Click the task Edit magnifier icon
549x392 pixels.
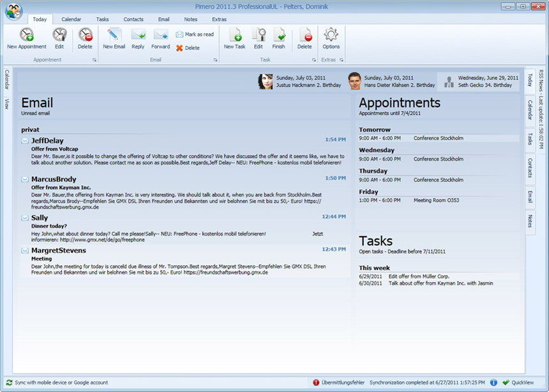[x=259, y=34]
